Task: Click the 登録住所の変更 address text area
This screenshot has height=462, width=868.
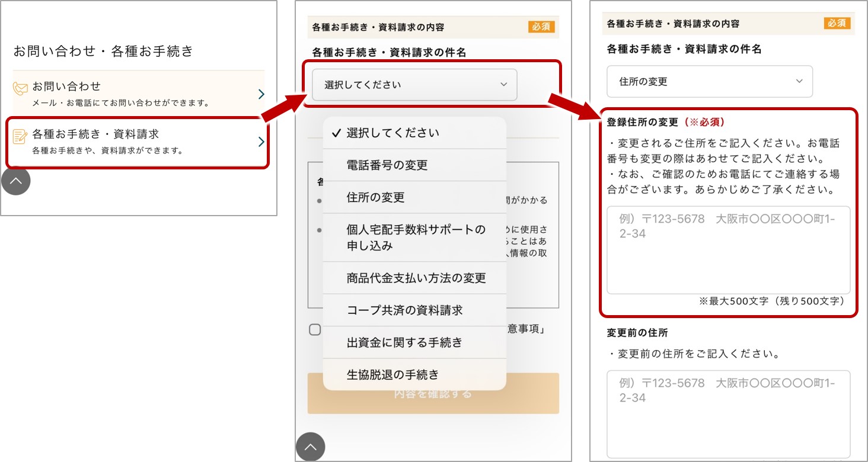Action: tap(728, 249)
